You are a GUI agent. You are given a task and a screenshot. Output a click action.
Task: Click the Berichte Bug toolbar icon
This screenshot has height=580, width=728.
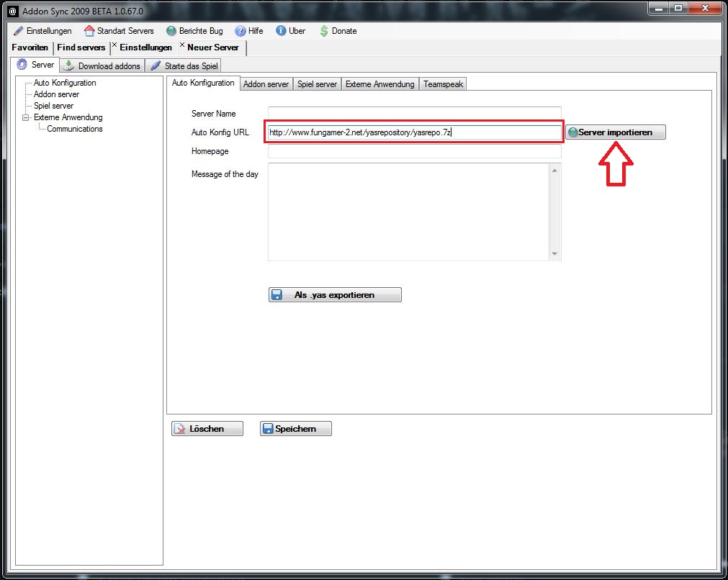tap(171, 31)
